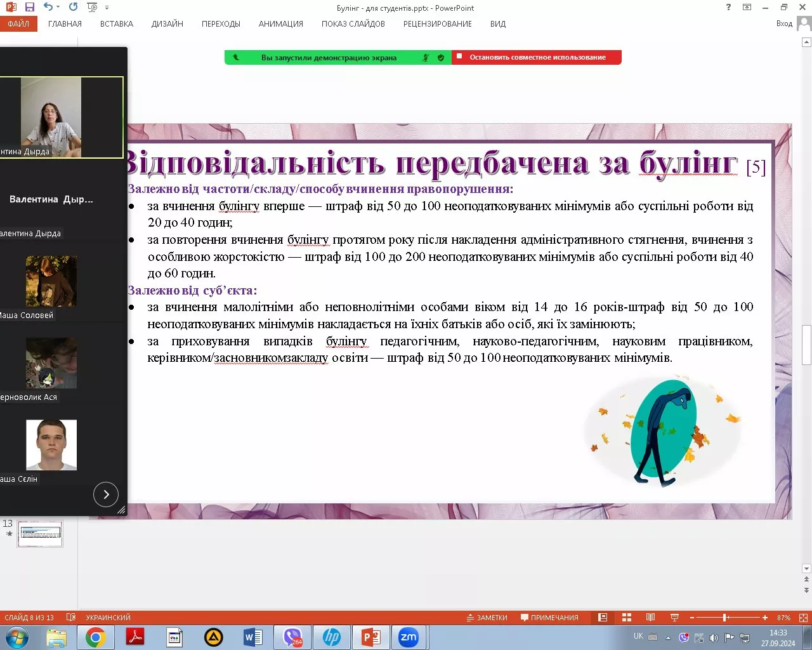Image resolution: width=812 pixels, height=650 pixels.
Task: Open Reading view from status bar
Action: 650,618
